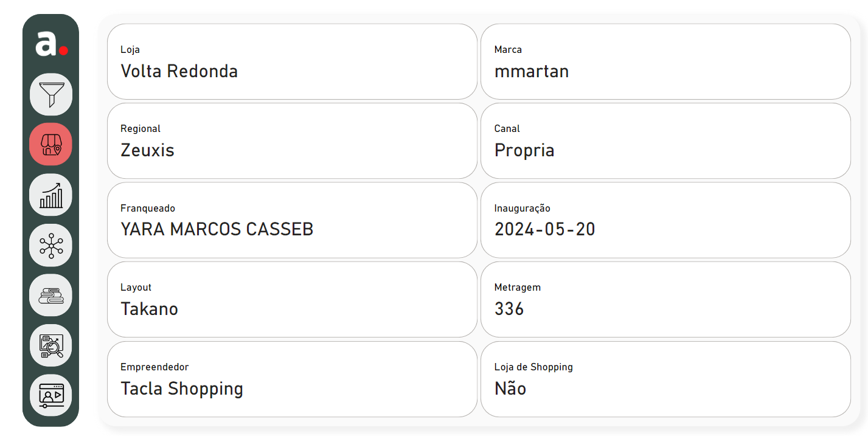The height and width of the screenshot is (436, 868).
Task: Open the funnel filter icon in sidebar
Action: pyautogui.click(x=51, y=94)
